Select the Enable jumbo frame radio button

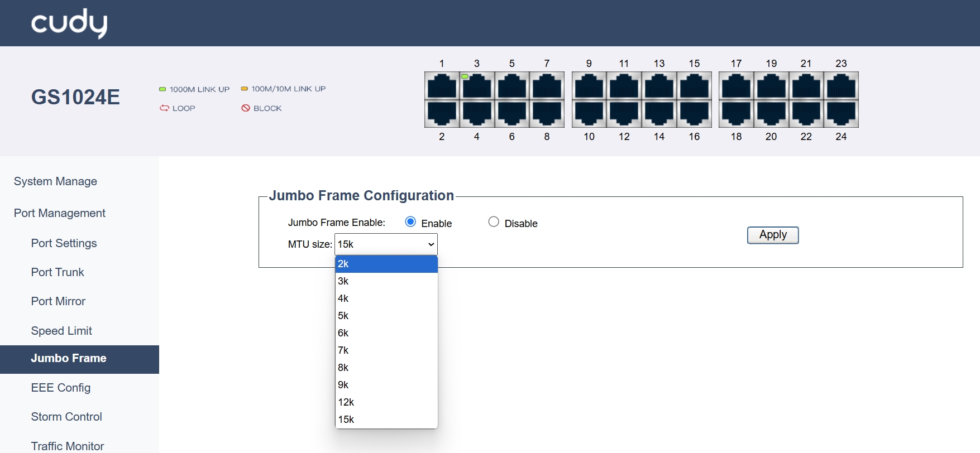410,222
